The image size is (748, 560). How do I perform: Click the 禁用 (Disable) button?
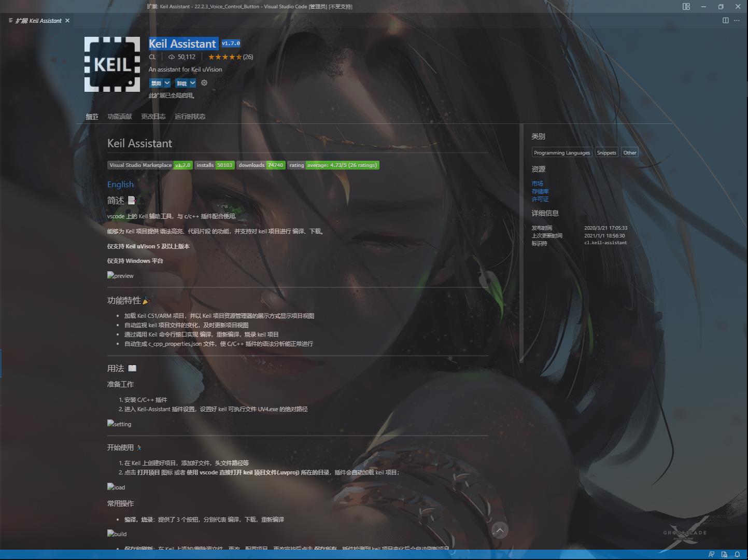coord(156,83)
